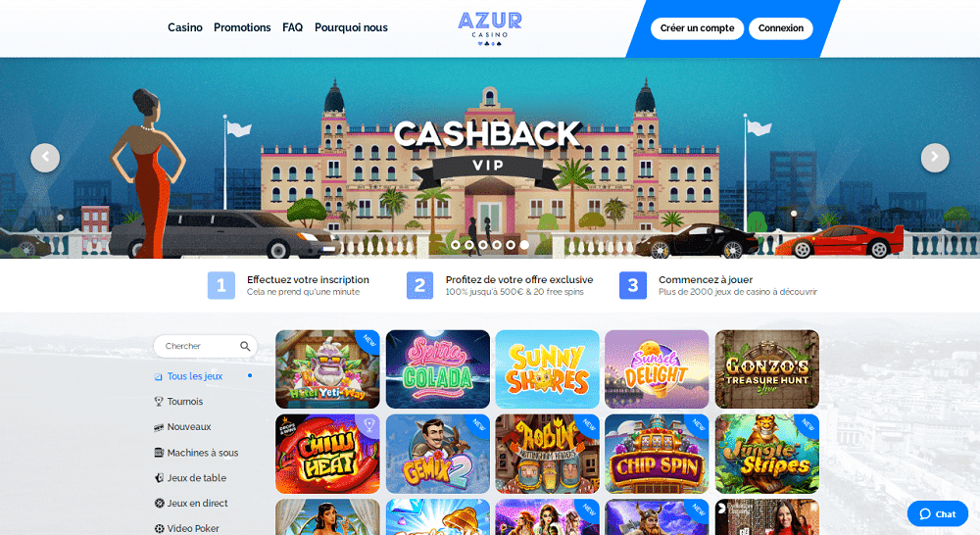
Task: Open the Gonzo's Treasure Hunt game thumbnail
Action: [x=767, y=368]
